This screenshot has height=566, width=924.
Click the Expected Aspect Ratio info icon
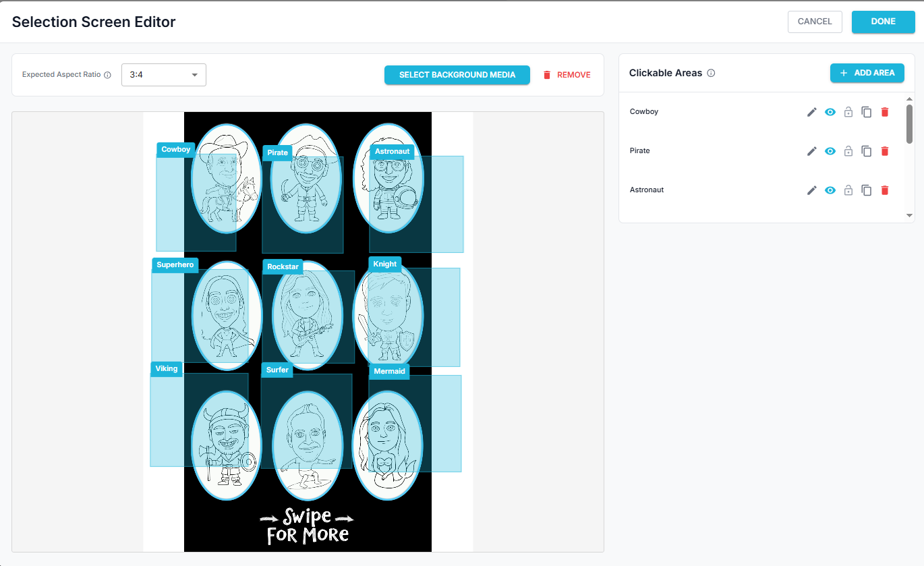(107, 75)
